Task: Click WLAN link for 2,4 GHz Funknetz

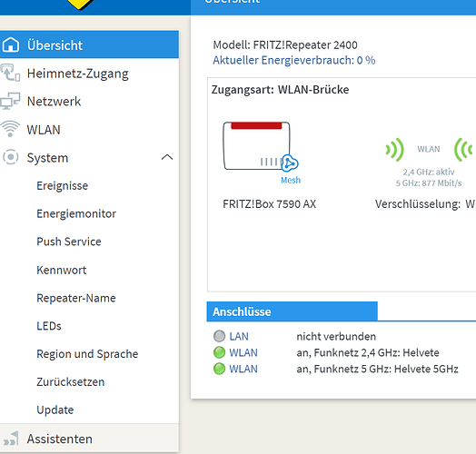Action: (243, 352)
